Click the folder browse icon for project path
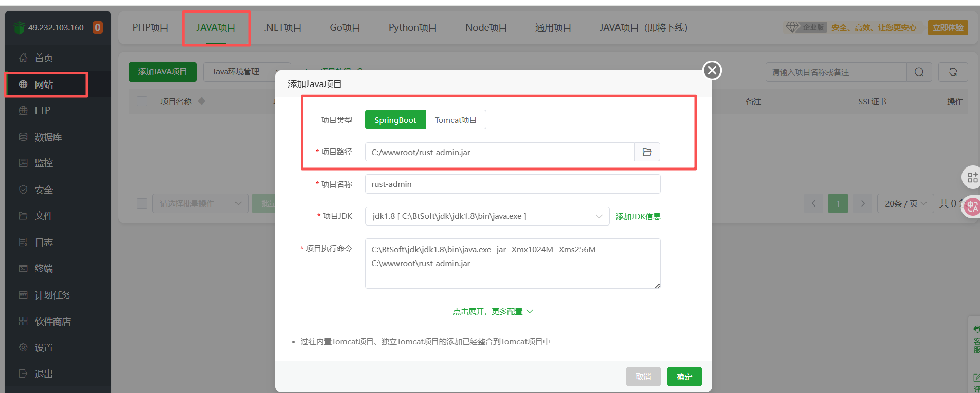The height and width of the screenshot is (393, 980). (647, 152)
